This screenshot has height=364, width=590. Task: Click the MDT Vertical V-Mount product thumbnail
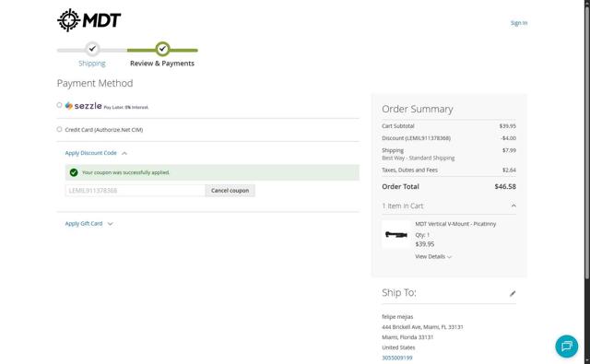[x=396, y=235]
